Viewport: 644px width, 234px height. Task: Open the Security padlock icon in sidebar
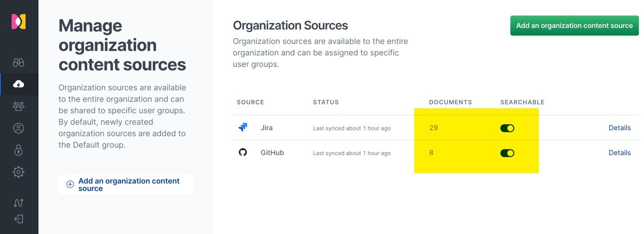(18, 150)
